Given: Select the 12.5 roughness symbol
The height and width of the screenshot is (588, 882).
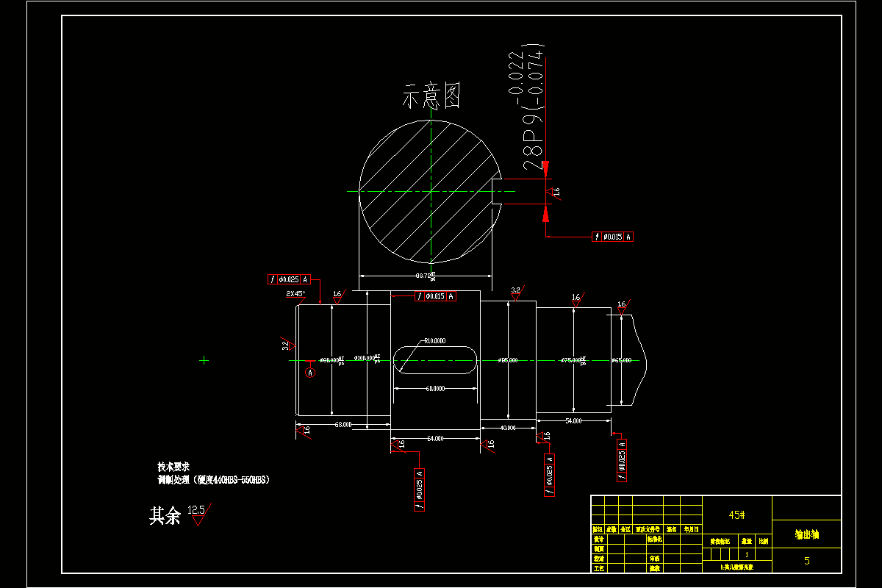Looking at the screenshot, I should tap(198, 514).
